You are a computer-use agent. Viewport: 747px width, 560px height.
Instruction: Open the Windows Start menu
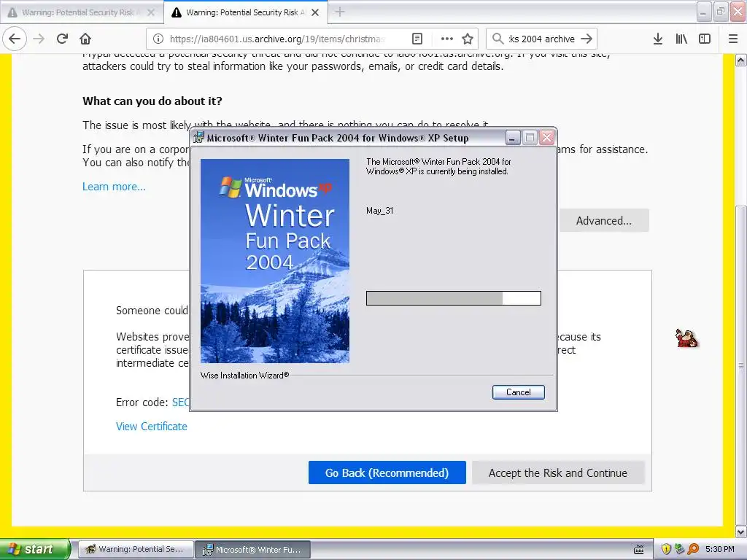(x=35, y=549)
